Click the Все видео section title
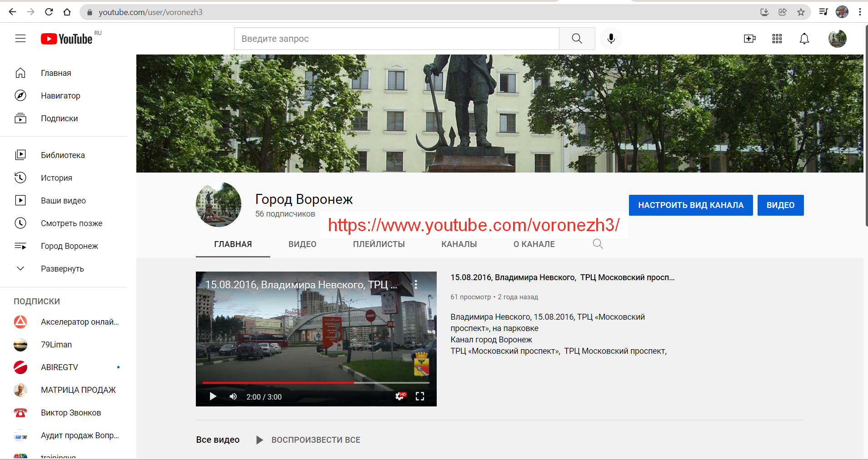This screenshot has height=460, width=868. pyautogui.click(x=218, y=440)
